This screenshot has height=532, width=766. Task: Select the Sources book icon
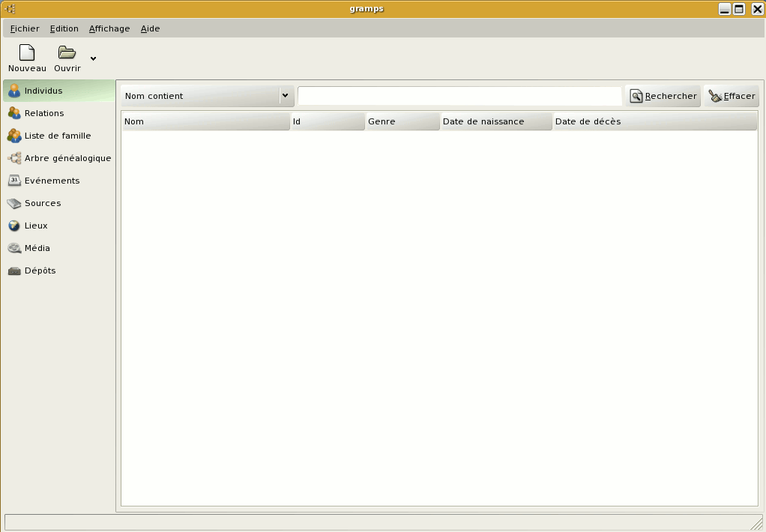tap(14, 203)
